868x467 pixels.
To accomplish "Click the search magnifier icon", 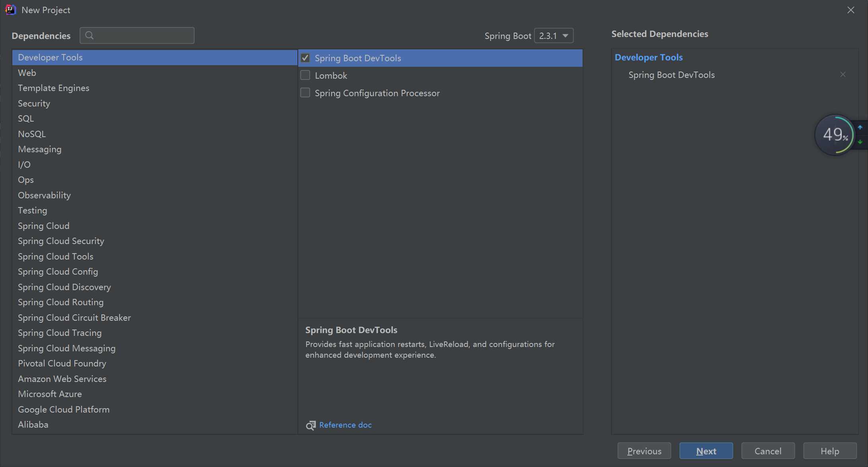I will click(89, 35).
